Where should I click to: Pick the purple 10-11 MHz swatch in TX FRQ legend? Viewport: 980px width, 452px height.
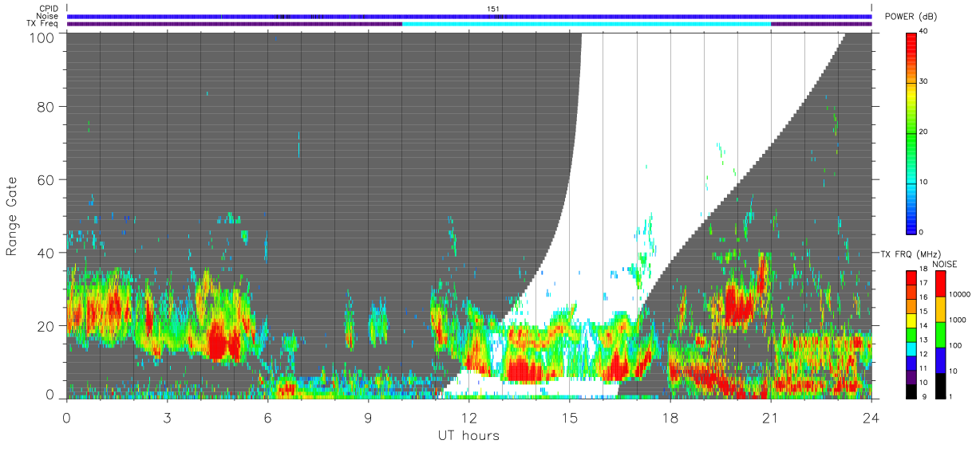[x=912, y=379]
